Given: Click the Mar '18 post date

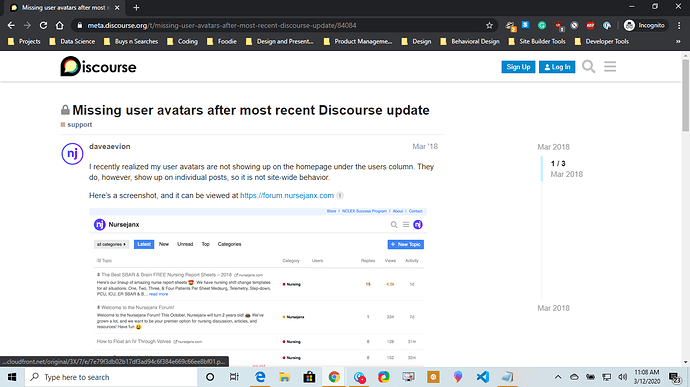Looking at the screenshot, I should click(x=425, y=147).
